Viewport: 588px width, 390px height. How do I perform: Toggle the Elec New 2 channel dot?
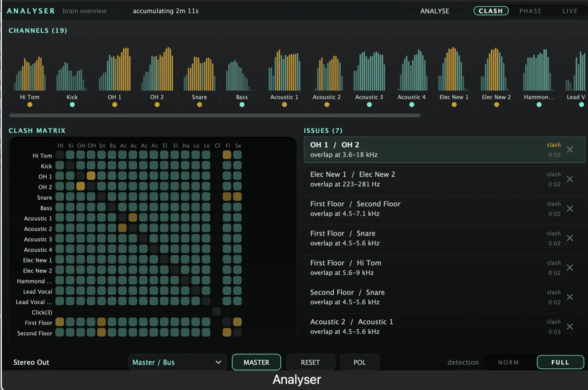496,105
